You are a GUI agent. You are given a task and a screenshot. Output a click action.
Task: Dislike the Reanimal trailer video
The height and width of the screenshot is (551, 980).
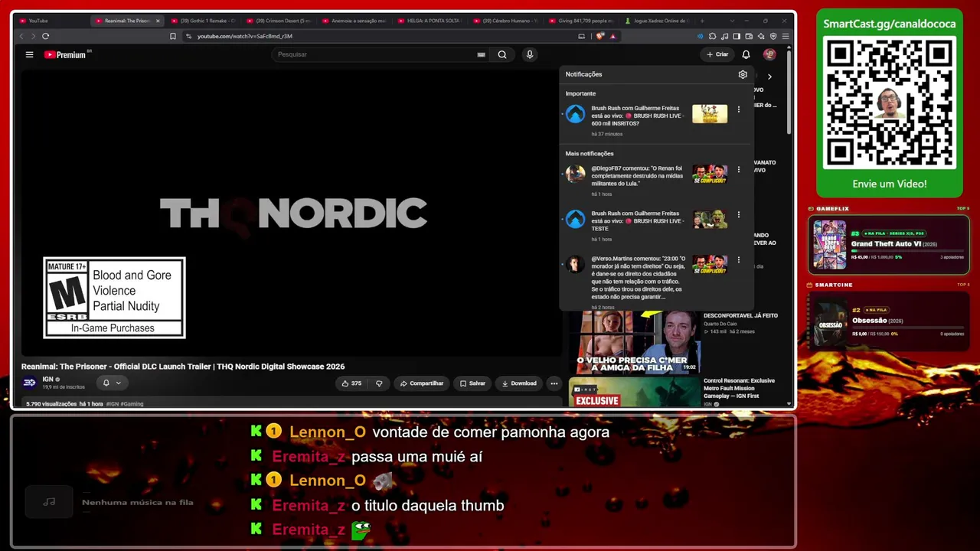pos(379,383)
